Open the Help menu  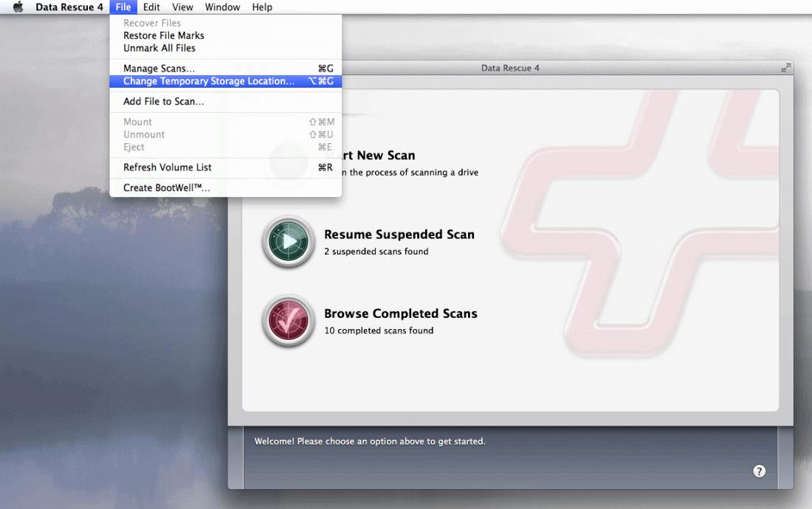[261, 7]
